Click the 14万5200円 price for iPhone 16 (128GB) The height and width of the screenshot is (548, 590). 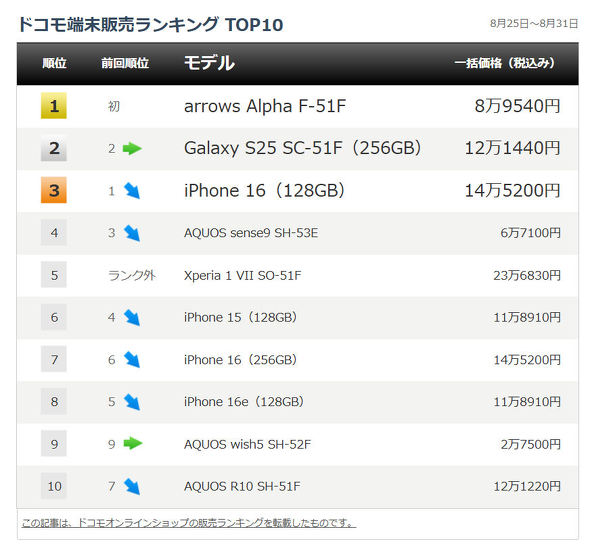512,190
